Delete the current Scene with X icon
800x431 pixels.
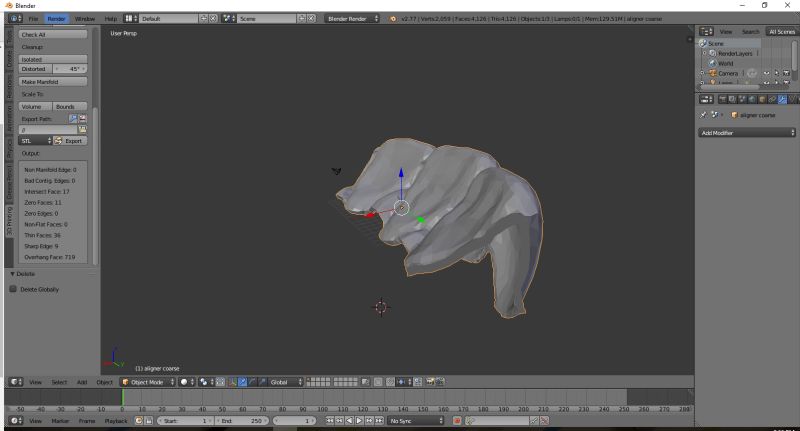coord(311,18)
